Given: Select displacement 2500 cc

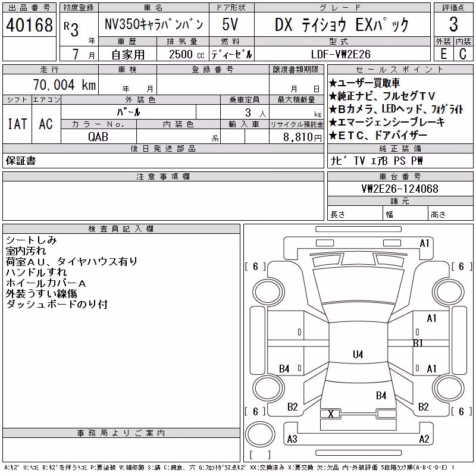Looking at the screenshot, I should pyautogui.click(x=187, y=54).
